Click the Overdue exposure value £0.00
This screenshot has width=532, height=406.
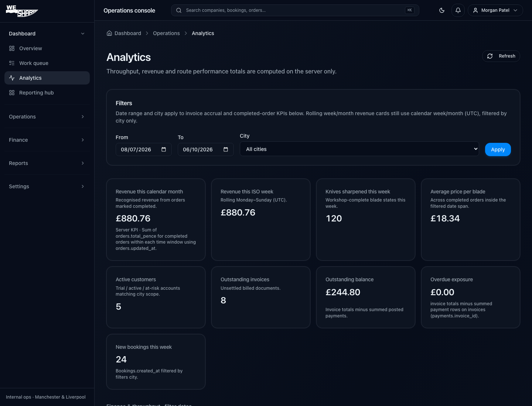[x=442, y=292]
